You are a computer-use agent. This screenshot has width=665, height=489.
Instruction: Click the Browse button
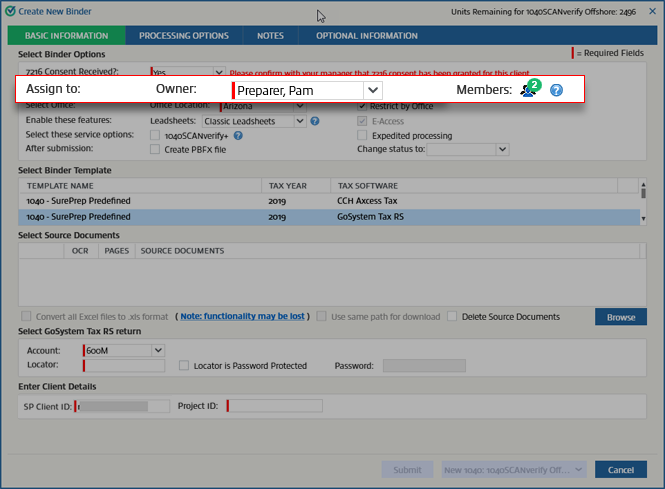click(x=620, y=317)
